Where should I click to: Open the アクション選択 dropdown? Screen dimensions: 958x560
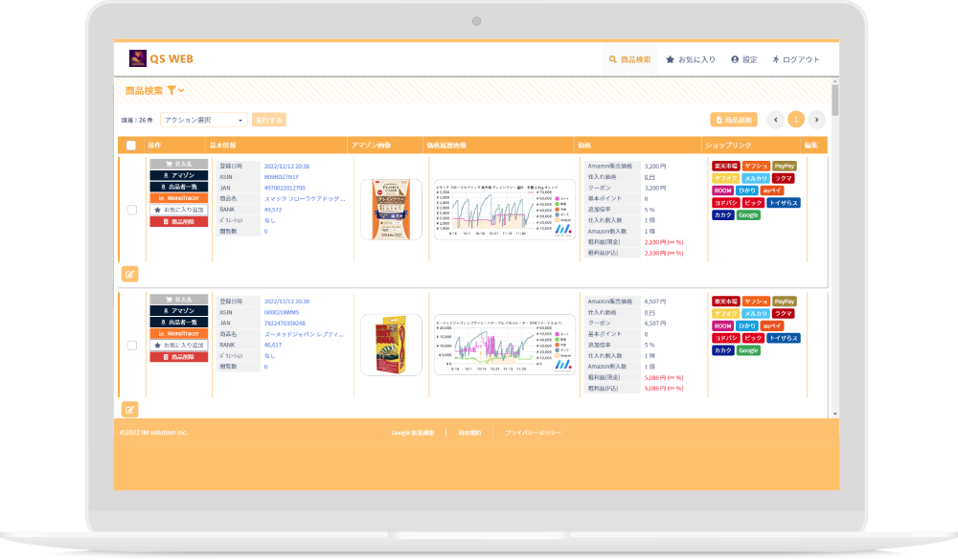click(x=203, y=120)
